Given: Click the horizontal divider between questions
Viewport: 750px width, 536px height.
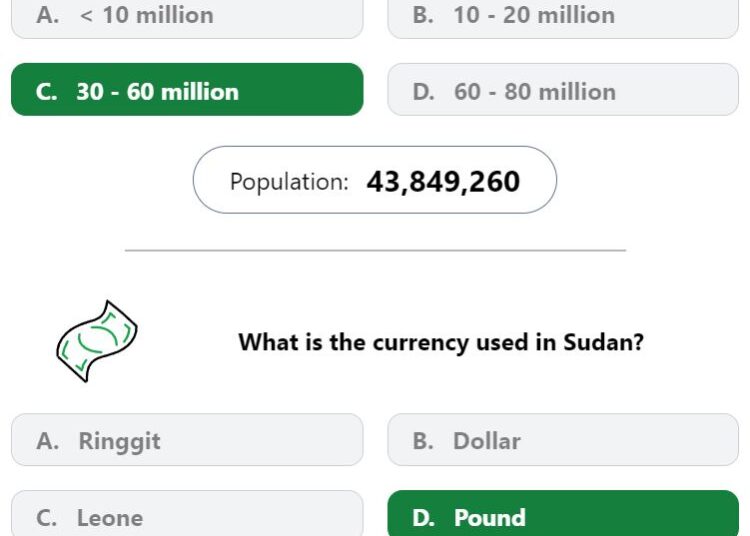Looking at the screenshot, I should (x=375, y=250).
